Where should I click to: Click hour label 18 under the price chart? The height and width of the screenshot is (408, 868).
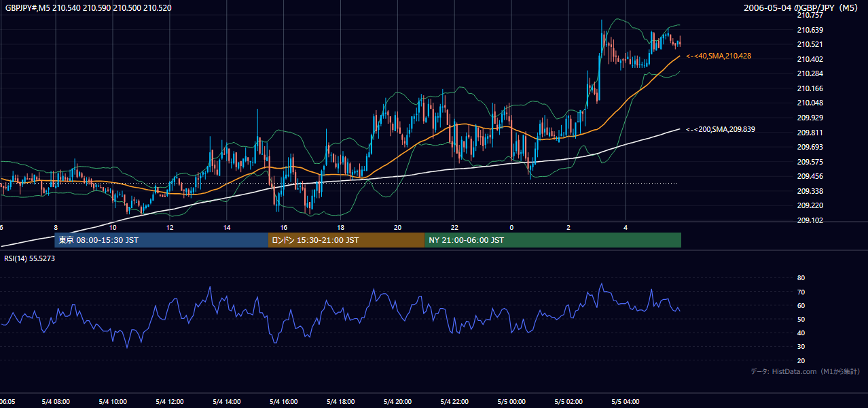(x=341, y=227)
